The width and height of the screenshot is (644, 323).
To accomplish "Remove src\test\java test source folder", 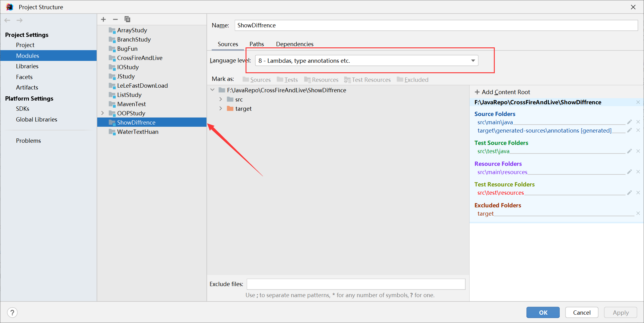I will [x=638, y=151].
